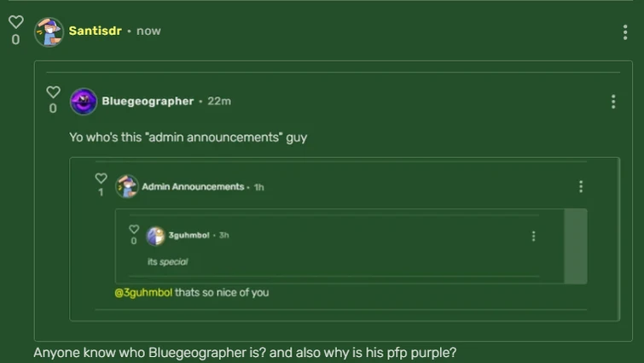Visit the Bluegeographer username link

click(x=148, y=101)
